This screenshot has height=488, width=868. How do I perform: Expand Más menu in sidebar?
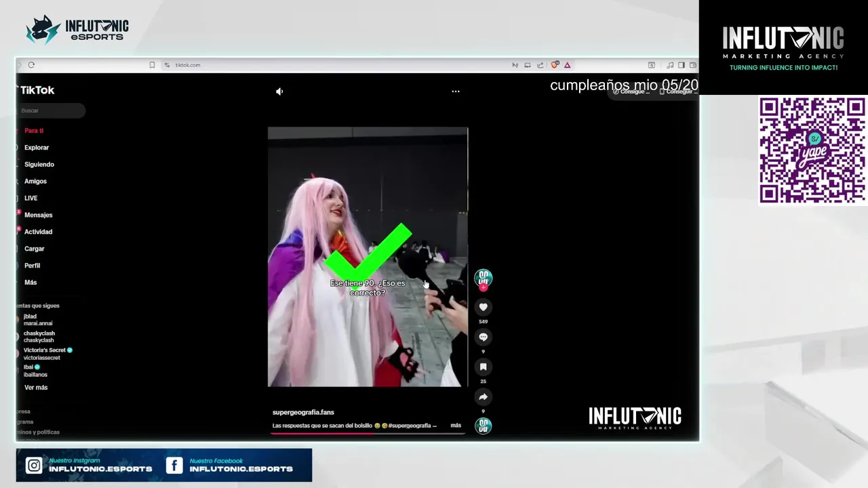pyautogui.click(x=31, y=282)
